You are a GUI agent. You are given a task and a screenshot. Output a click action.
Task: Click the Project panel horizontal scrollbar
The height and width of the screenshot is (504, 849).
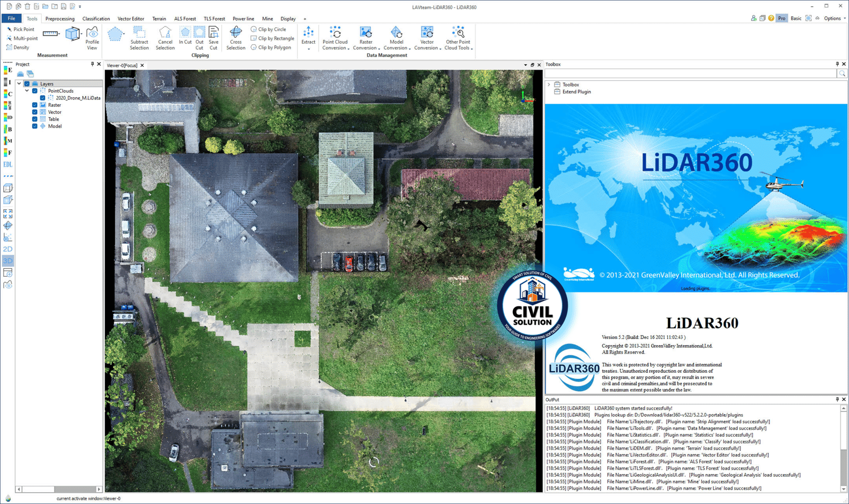coord(59,489)
